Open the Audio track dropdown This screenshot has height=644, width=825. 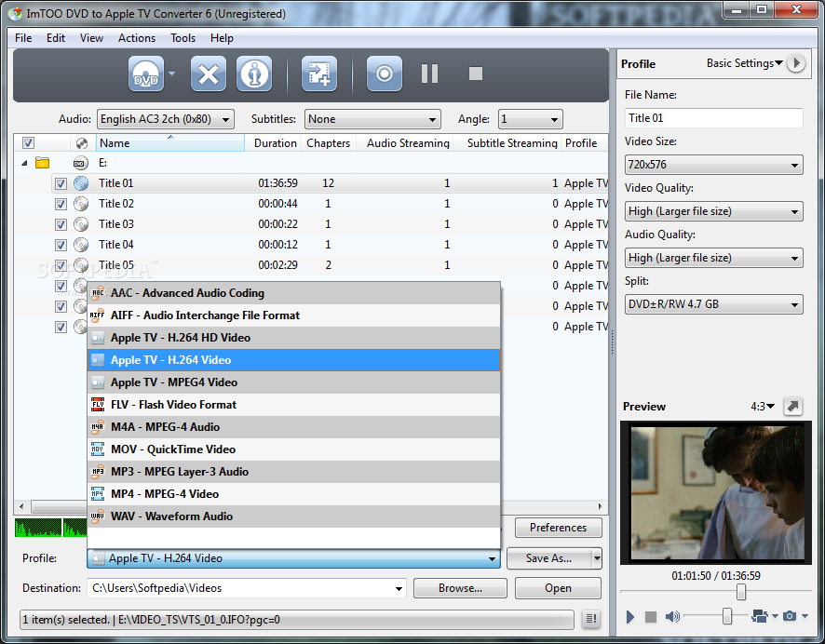tap(165, 119)
